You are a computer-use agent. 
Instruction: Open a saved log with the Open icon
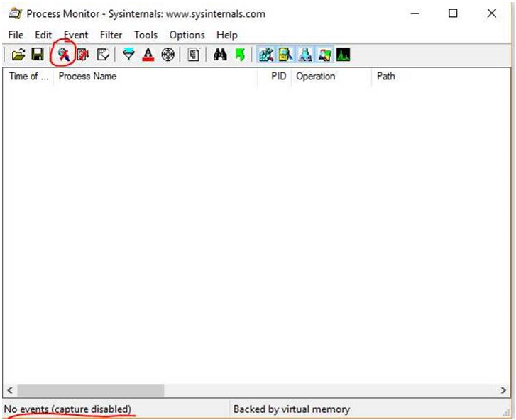tap(18, 54)
